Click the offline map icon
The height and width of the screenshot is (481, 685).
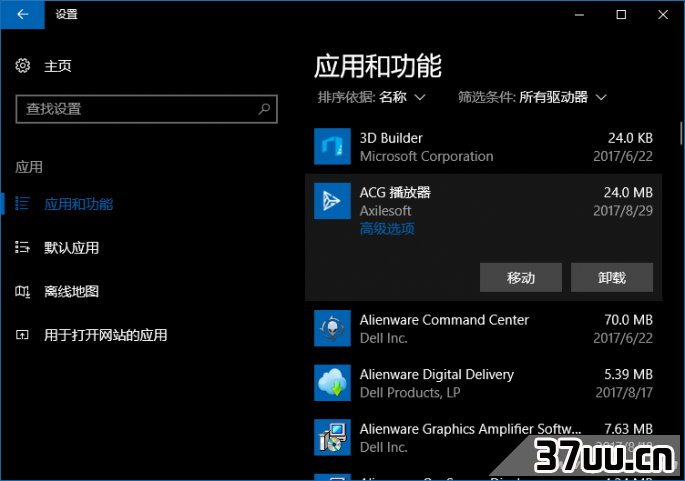tap(22, 291)
